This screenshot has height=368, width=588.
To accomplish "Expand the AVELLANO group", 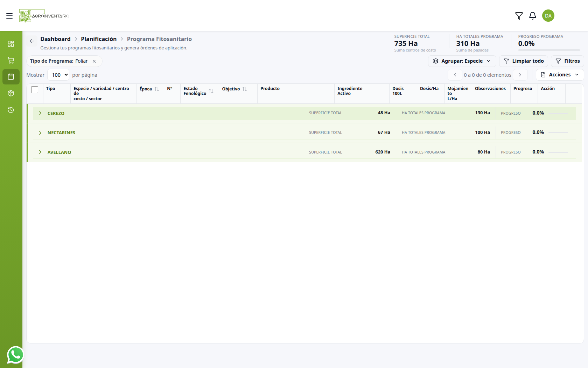I will (40, 152).
